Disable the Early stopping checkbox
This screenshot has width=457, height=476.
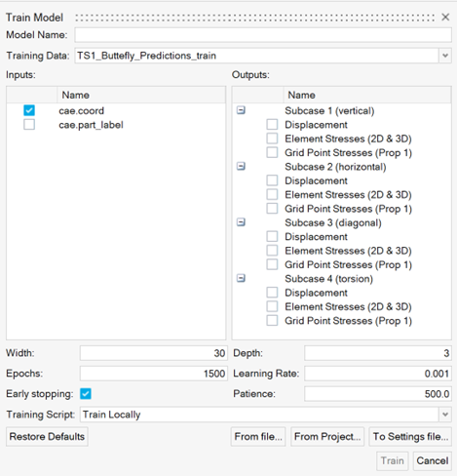[86, 394]
